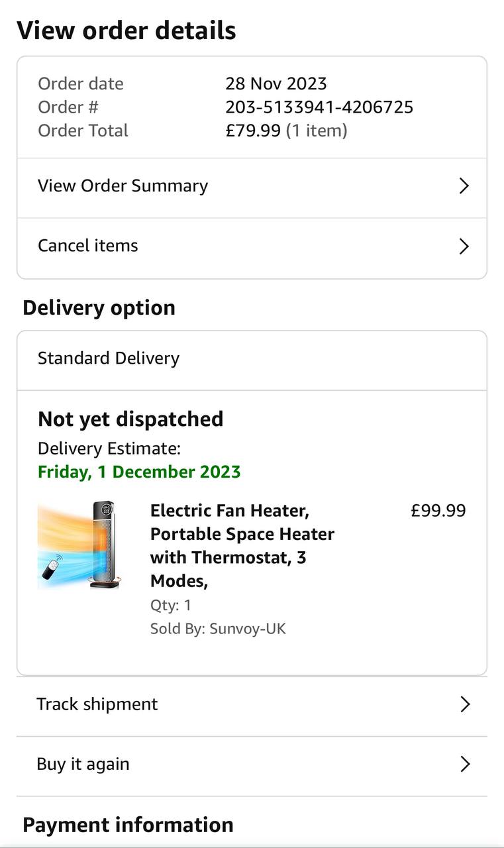
Task: Click the Cancel items chevron arrow
Action: [464, 246]
